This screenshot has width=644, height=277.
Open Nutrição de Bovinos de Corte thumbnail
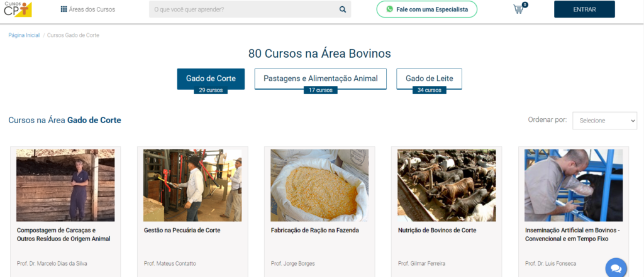(x=447, y=185)
